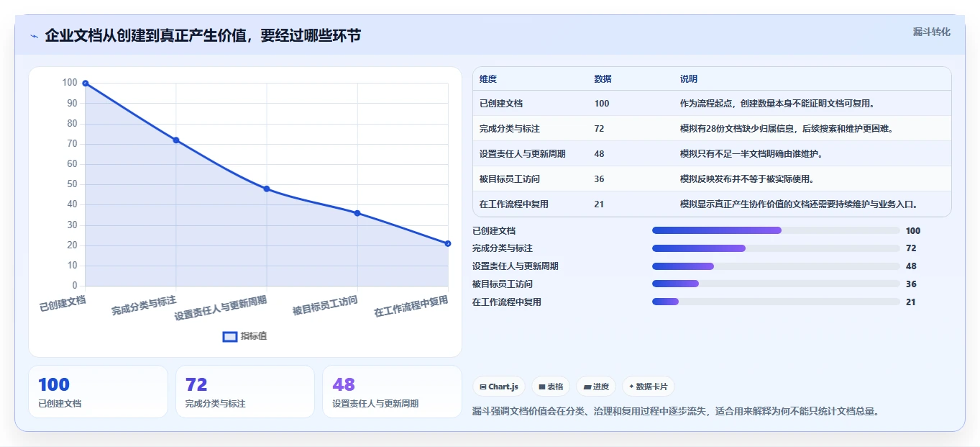Screen dimensions: 980x447
Task: Click the 被目标员工访问 progress bar
Action: click(x=776, y=284)
